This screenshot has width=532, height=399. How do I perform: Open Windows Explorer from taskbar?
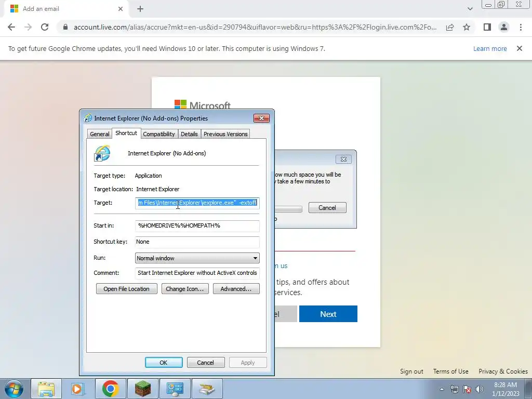(46, 389)
